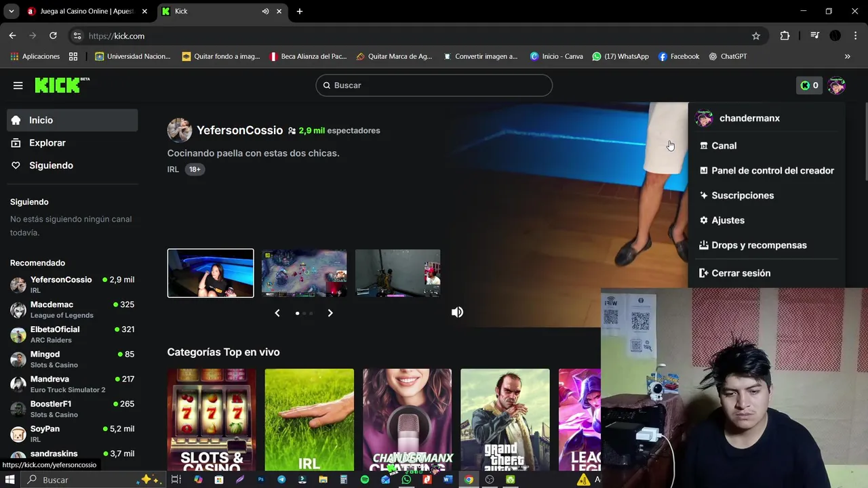Click the 18+ badge under stream title
The image size is (868, 488).
click(195, 169)
